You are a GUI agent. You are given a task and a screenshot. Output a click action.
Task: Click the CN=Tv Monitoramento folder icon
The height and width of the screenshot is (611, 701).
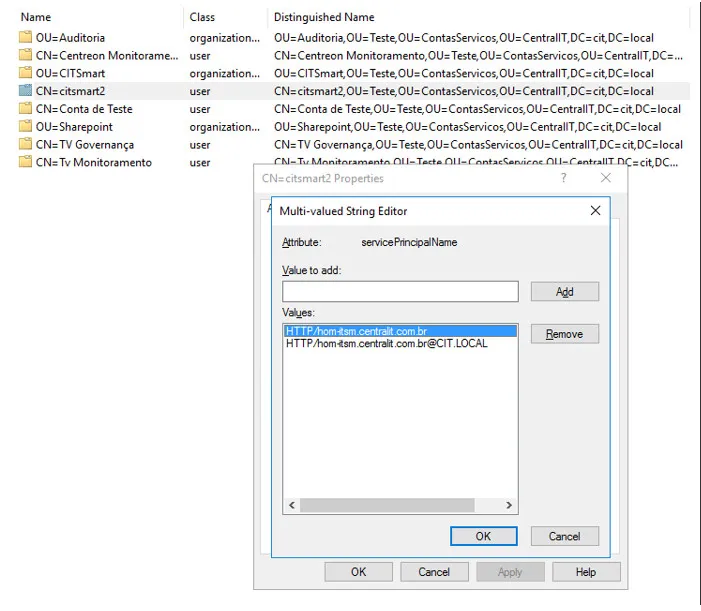tap(25, 162)
